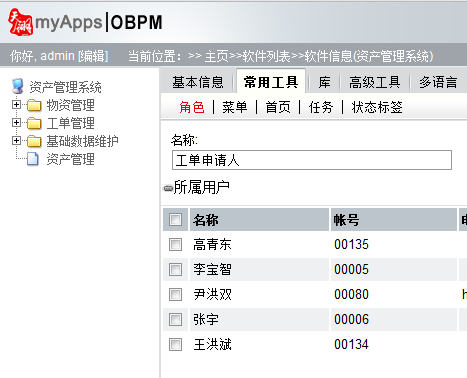Viewport: 467px width, 378px height.
Task: Select the 资产管理 tree leaf label
Action: (x=70, y=159)
